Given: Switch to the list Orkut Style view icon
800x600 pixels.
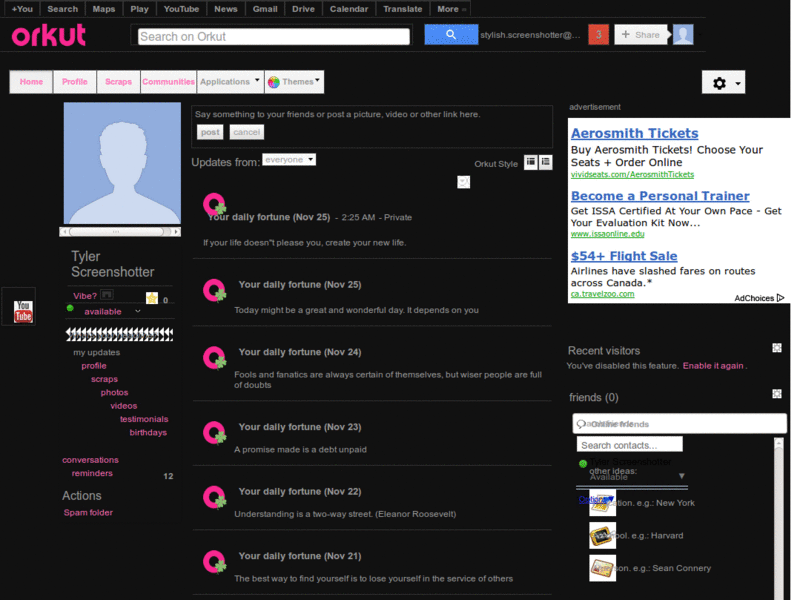Looking at the screenshot, I should click(x=546, y=162).
